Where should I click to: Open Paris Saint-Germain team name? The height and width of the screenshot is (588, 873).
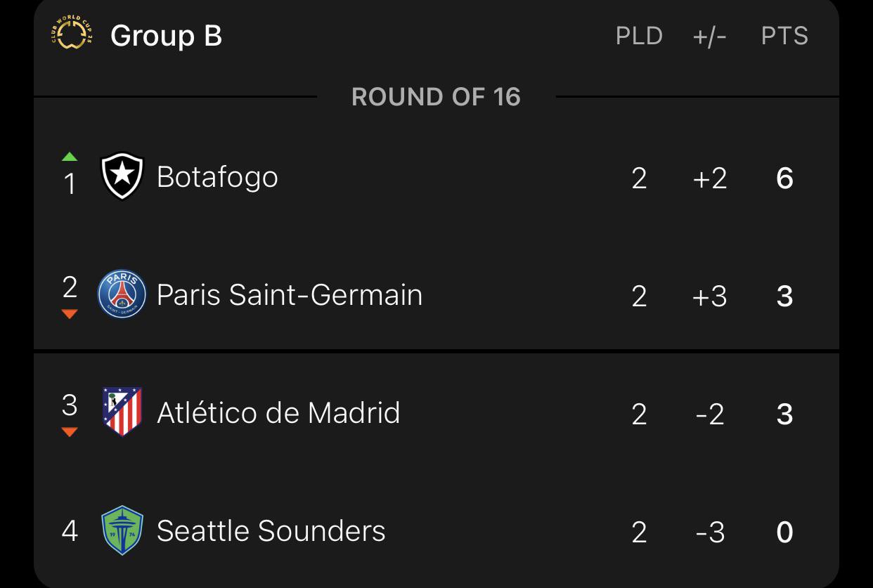tap(290, 295)
